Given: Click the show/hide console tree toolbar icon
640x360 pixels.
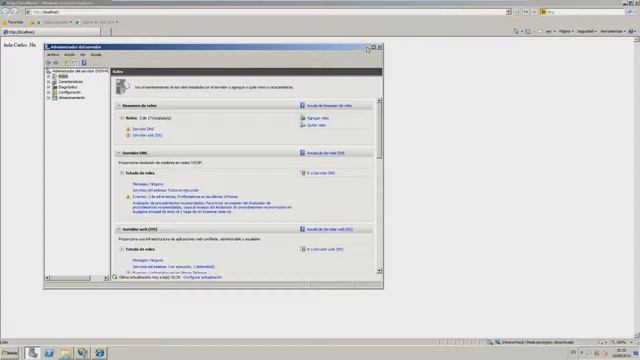Looking at the screenshot, I should click(74, 63).
